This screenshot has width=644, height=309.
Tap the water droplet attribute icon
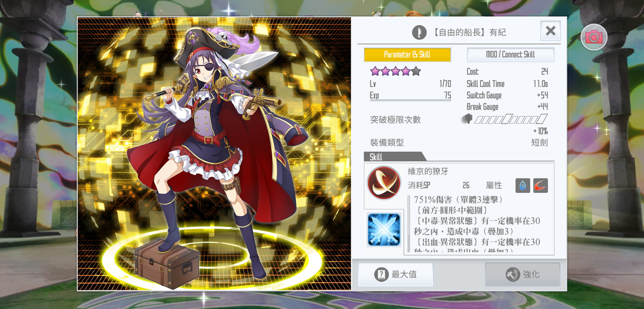(523, 185)
